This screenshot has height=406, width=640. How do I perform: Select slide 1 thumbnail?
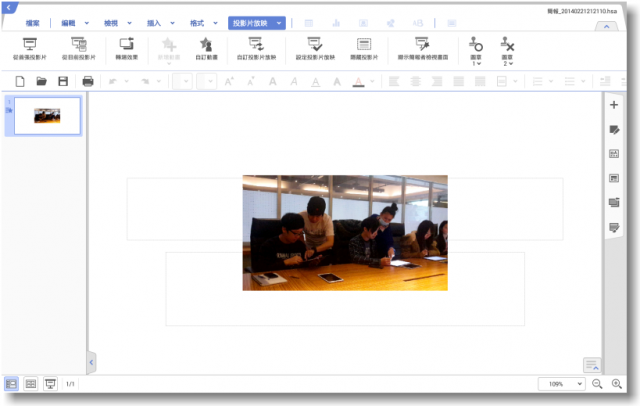click(47, 116)
